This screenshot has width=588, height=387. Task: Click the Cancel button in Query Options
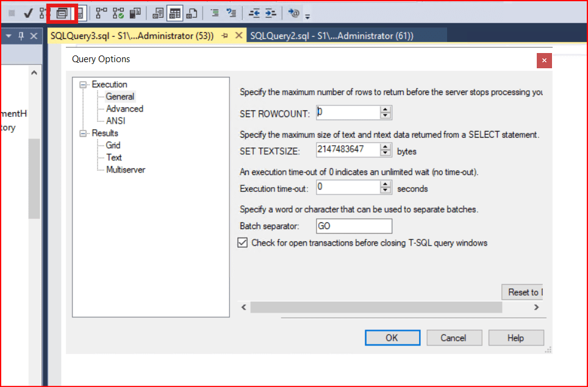[453, 338]
